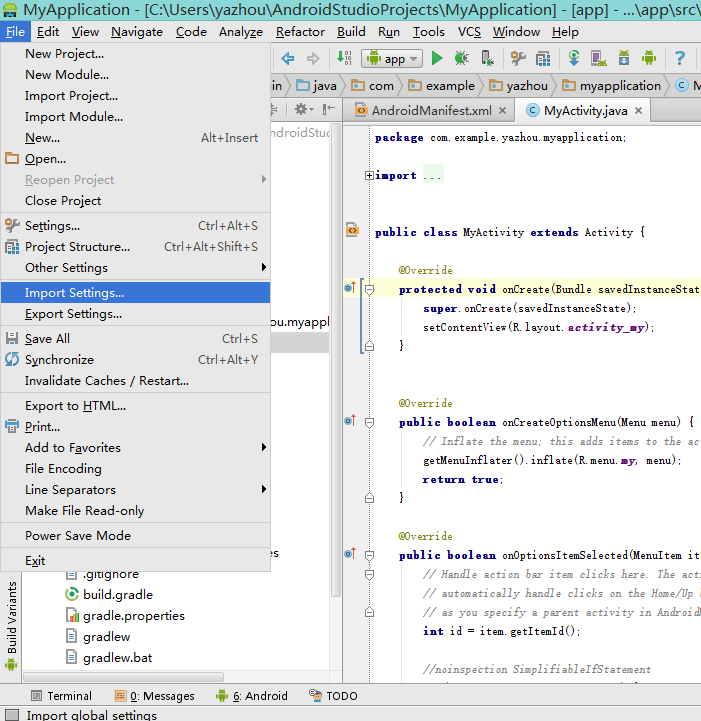Select Make File Read-only
Screen dimensions: 701x721
pyautogui.click(x=135, y=510)
